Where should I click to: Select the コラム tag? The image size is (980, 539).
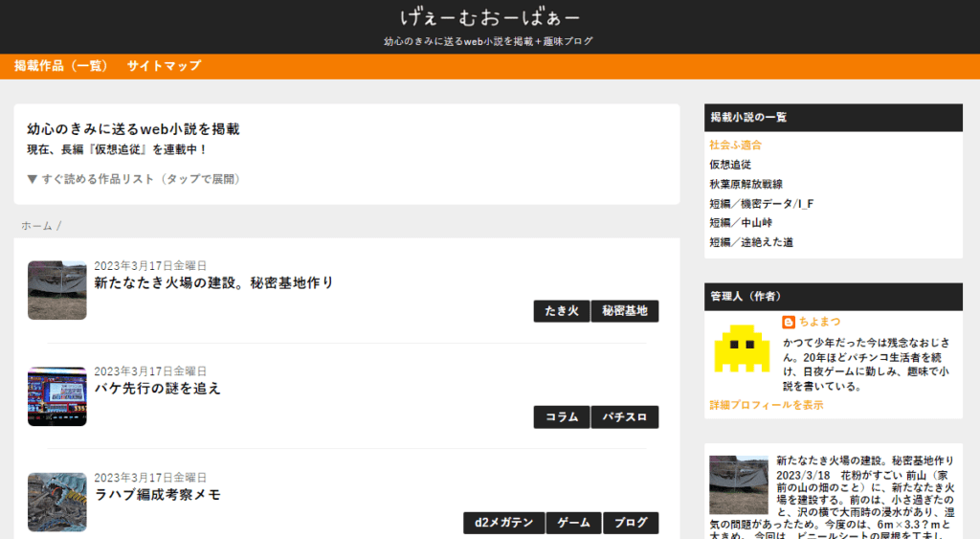coord(561,417)
